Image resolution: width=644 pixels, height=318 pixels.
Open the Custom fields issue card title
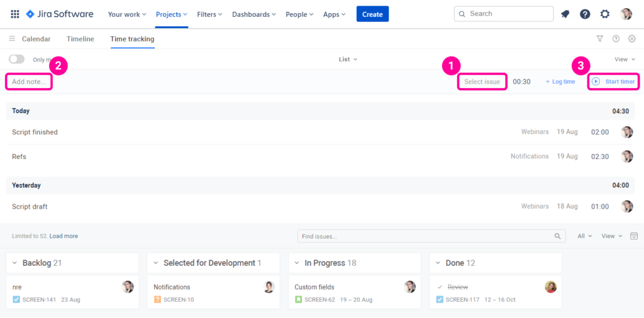click(314, 287)
